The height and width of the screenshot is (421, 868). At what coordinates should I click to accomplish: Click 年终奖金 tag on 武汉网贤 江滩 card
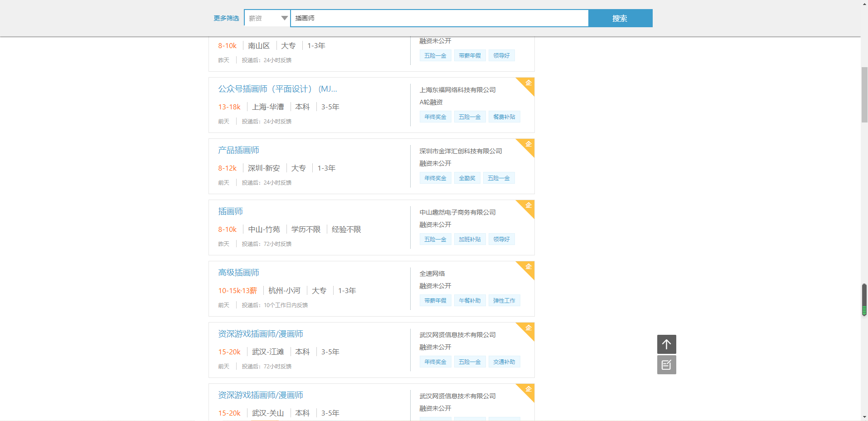tap(435, 362)
